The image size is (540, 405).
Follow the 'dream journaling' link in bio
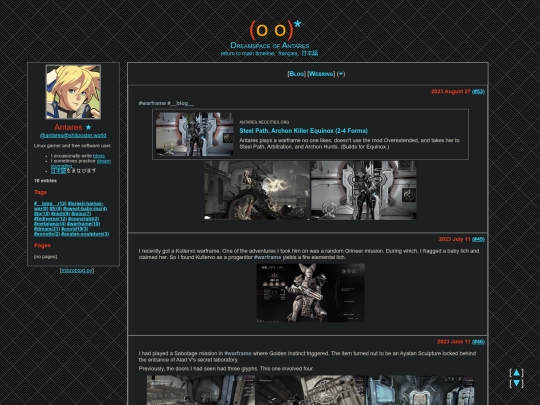point(104,161)
